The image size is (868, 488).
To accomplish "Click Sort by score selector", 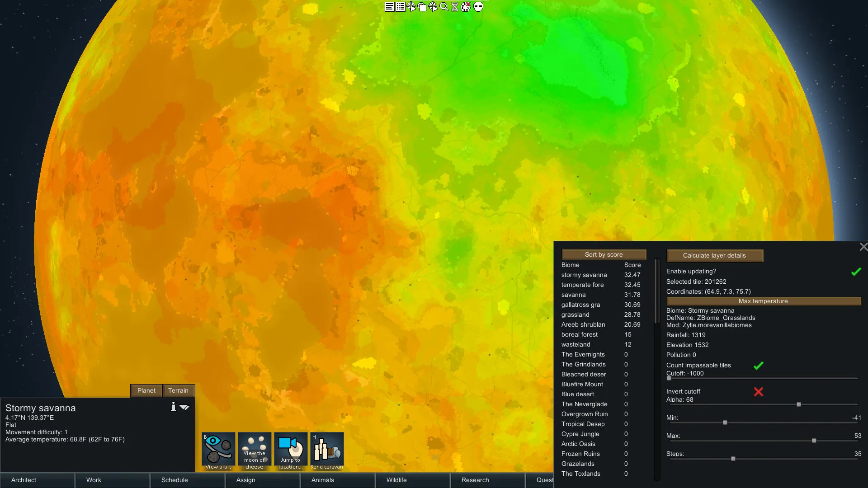I will click(604, 255).
